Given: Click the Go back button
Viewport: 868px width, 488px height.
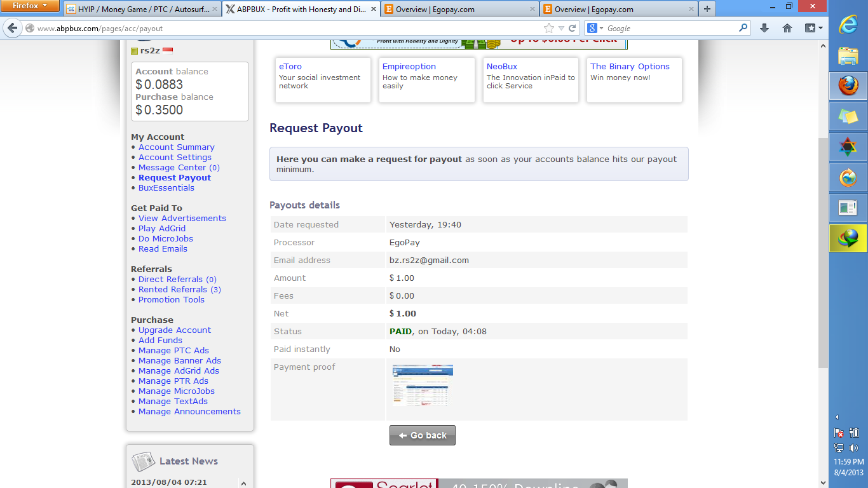Looking at the screenshot, I should 423,435.
